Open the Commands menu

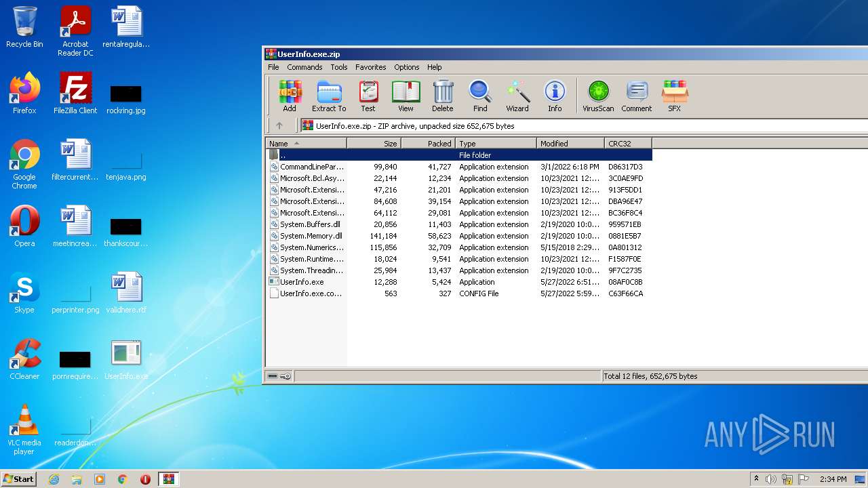[304, 67]
